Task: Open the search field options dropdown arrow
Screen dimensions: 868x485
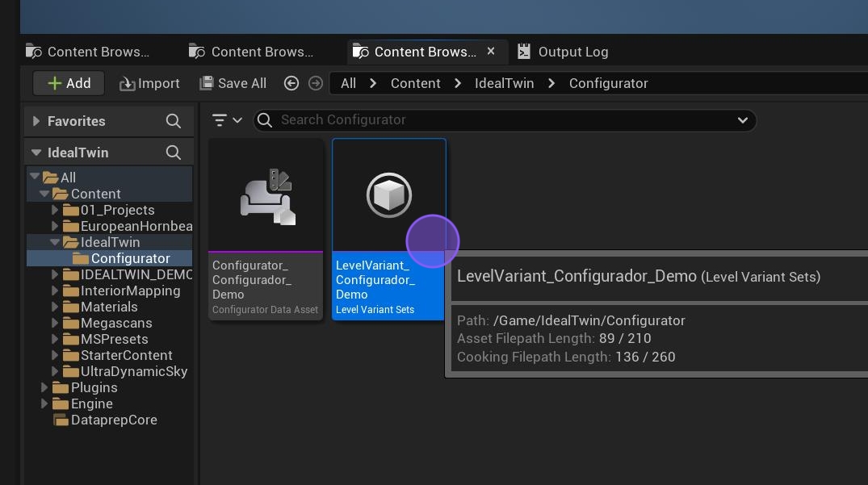Action: pos(743,120)
